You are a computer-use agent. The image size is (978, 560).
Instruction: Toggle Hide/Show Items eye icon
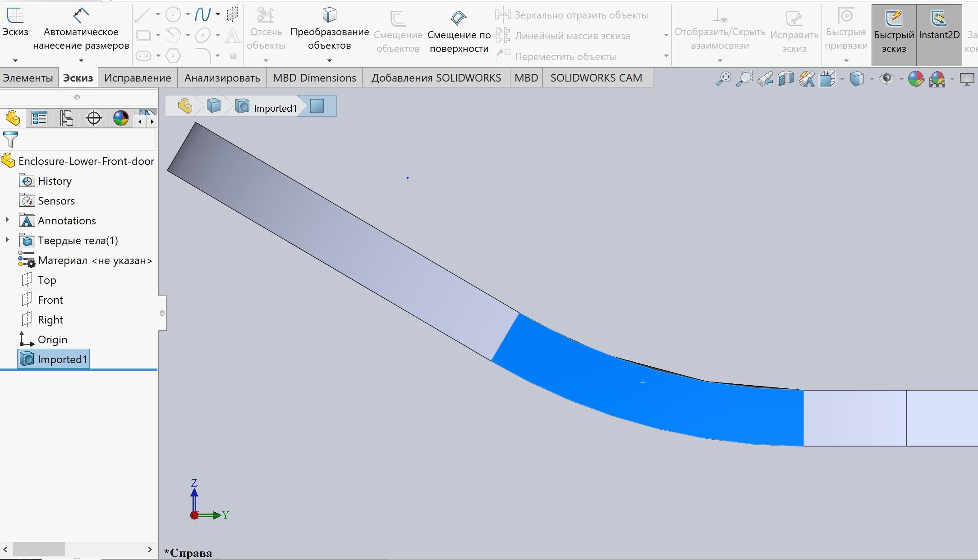point(887,79)
